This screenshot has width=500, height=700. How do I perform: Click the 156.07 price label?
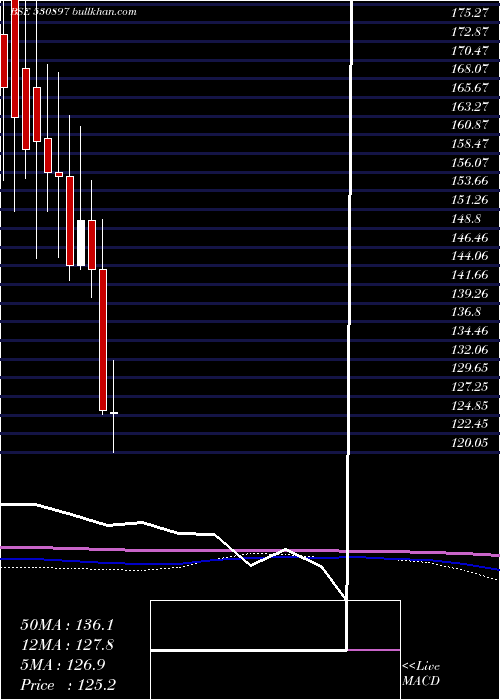tap(470, 163)
